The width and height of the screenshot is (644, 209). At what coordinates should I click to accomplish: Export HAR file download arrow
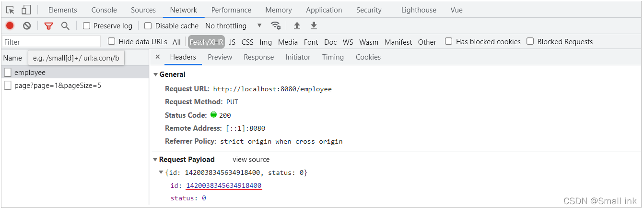pyautogui.click(x=314, y=25)
